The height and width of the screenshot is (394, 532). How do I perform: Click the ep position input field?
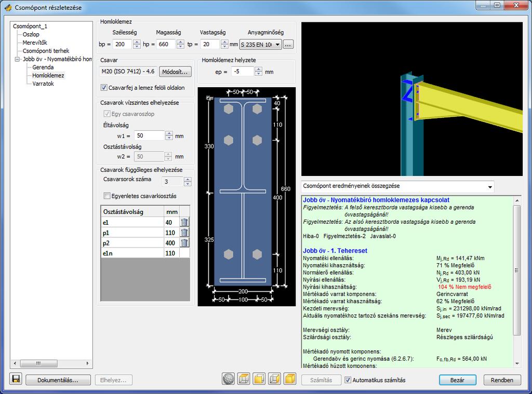243,72
